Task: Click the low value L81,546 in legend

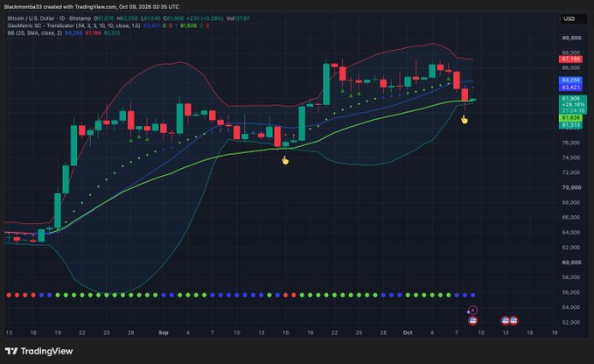Action: [150, 18]
